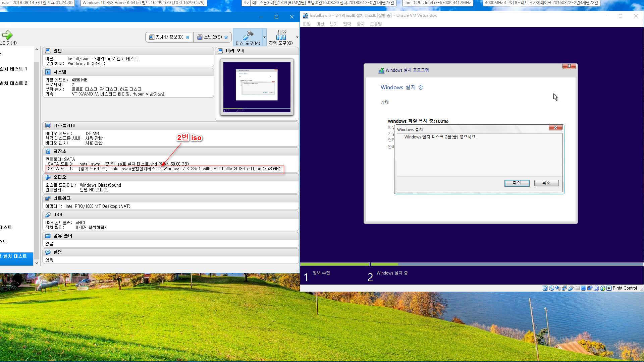Click the Preview (미리 보기) section icon
The width and height of the screenshot is (644, 362).
[220, 51]
